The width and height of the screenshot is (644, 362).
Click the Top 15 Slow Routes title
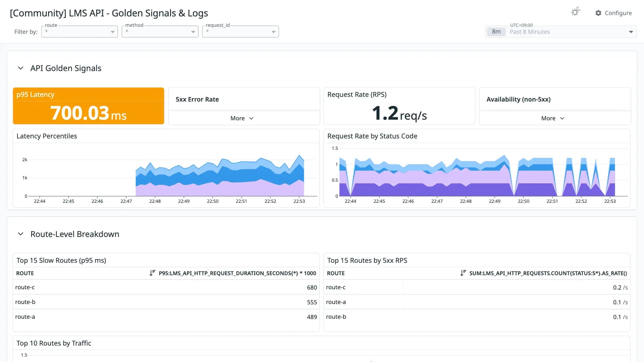[61, 260]
